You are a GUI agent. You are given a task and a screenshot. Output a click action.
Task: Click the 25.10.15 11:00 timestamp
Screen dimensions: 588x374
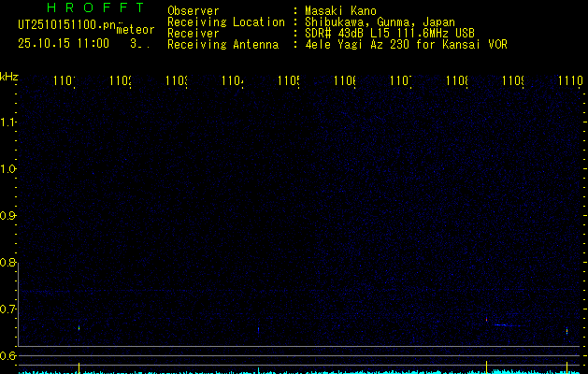63,43
